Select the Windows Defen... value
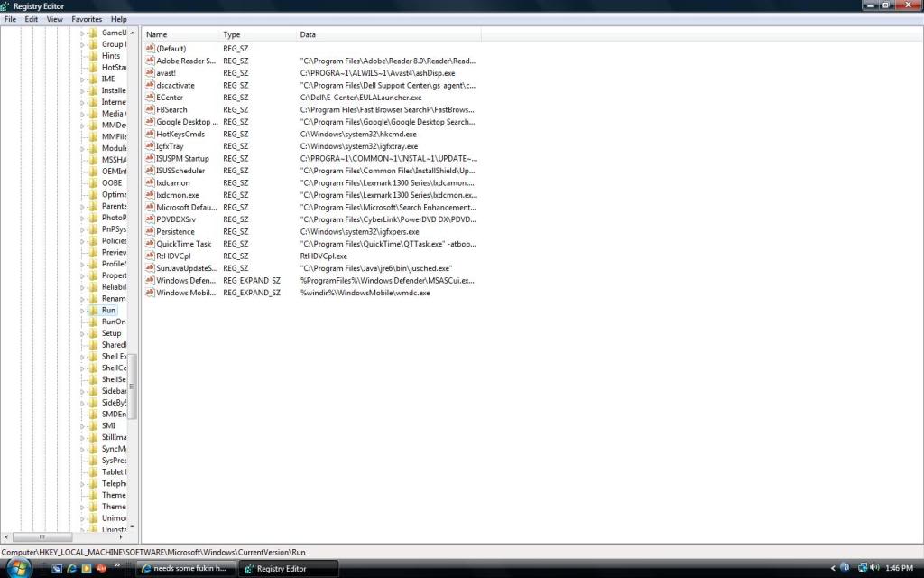The width and height of the screenshot is (924, 578). (x=186, y=281)
